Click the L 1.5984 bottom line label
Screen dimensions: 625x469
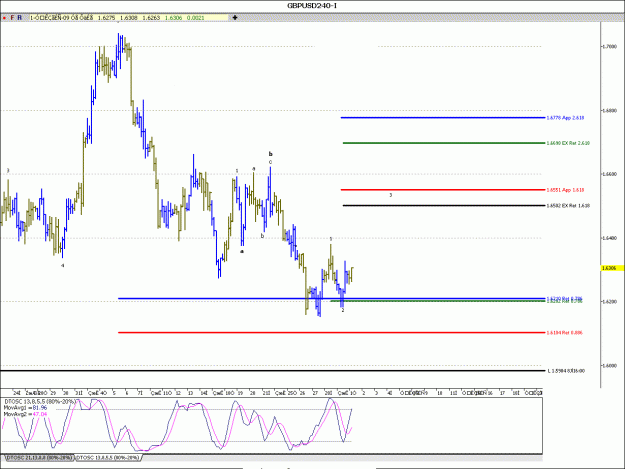point(566,371)
